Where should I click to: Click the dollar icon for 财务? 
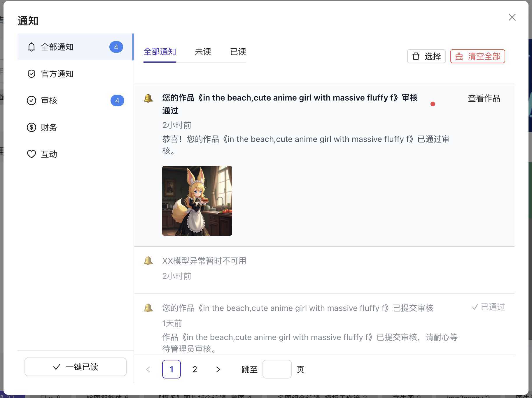click(32, 127)
